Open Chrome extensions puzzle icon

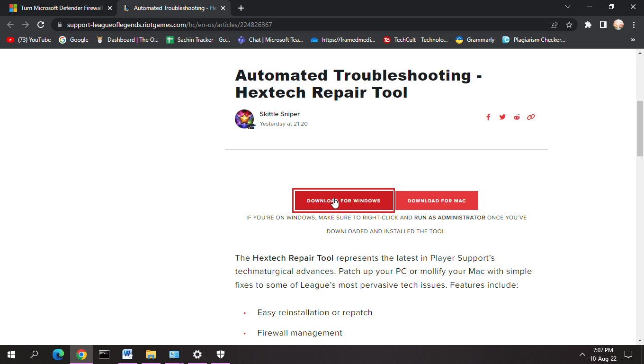click(x=588, y=25)
